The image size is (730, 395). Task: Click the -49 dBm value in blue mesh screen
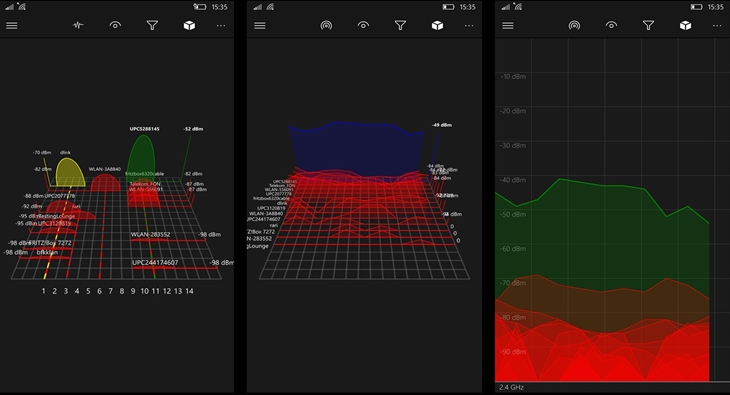coord(442,125)
